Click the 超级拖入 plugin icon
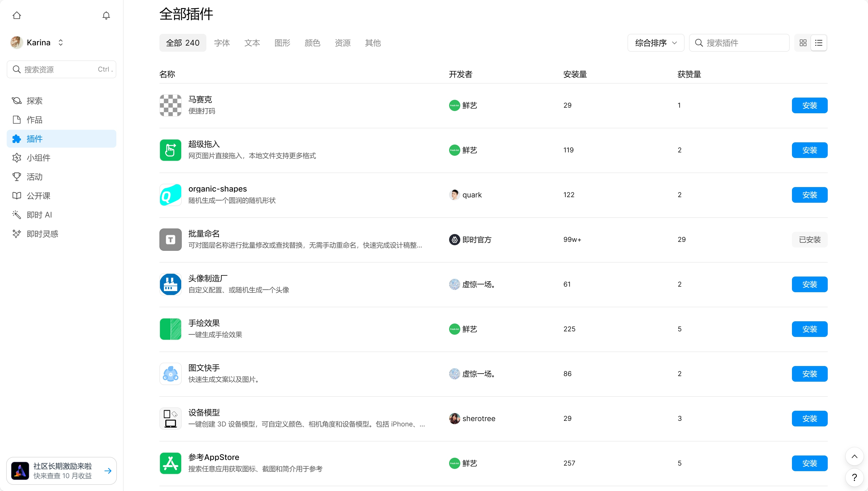The height and width of the screenshot is (491, 868). [170, 150]
